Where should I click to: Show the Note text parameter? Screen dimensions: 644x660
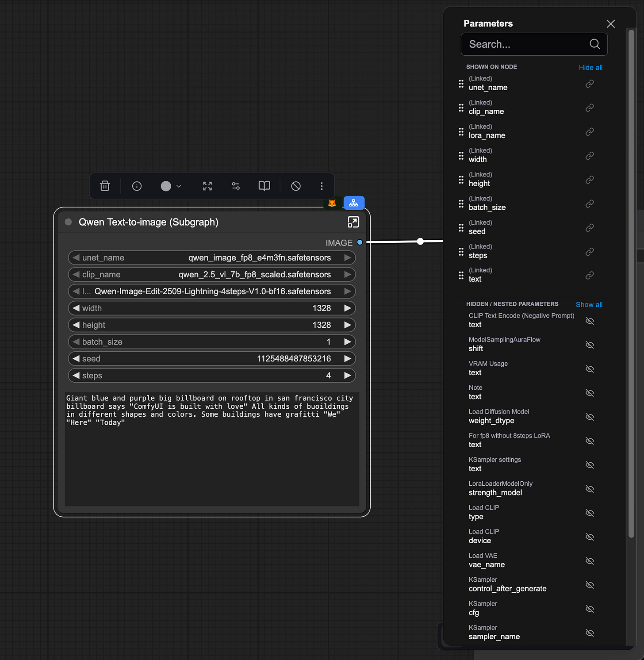[x=590, y=392]
